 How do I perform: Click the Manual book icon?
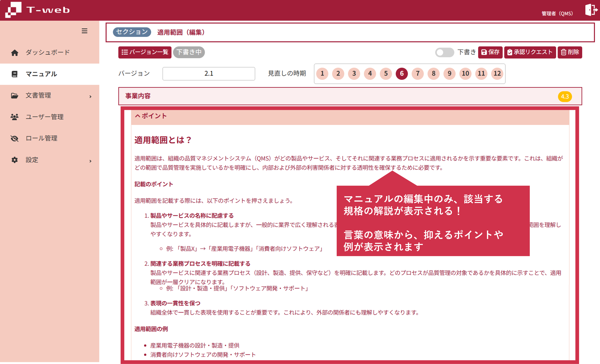(x=15, y=74)
